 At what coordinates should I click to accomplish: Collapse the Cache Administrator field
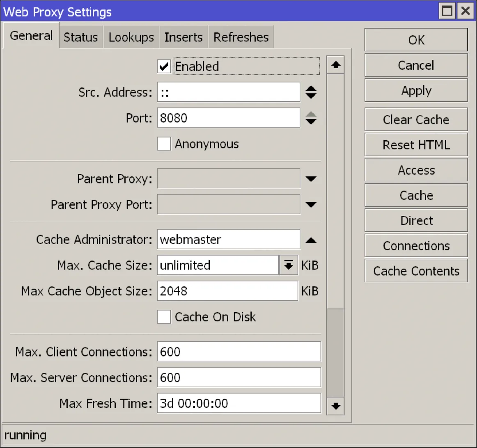pos(311,240)
